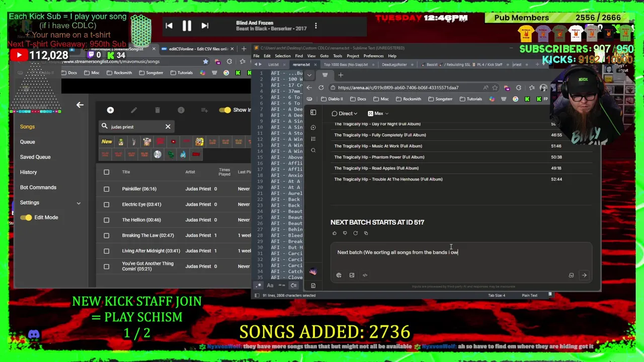Open Bot Commands in sidebar

[x=38, y=187]
